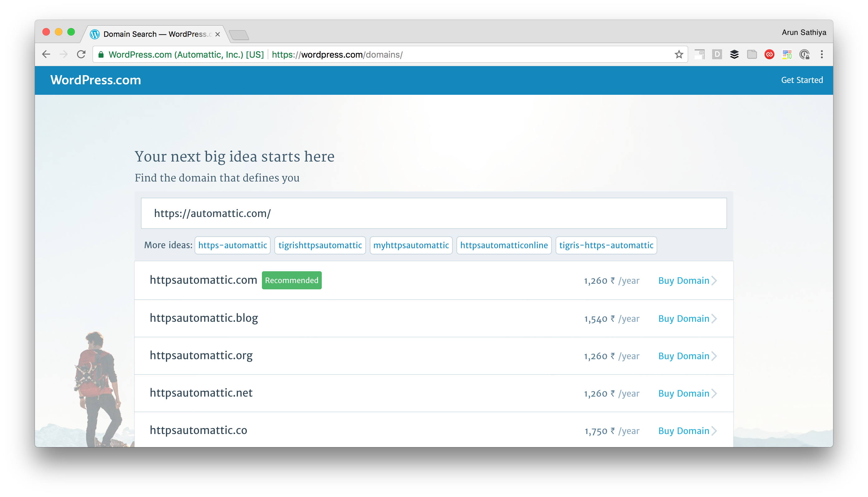Image resolution: width=868 pixels, height=497 pixels.
Task: Open the Chrome three-dot menu
Action: [822, 55]
